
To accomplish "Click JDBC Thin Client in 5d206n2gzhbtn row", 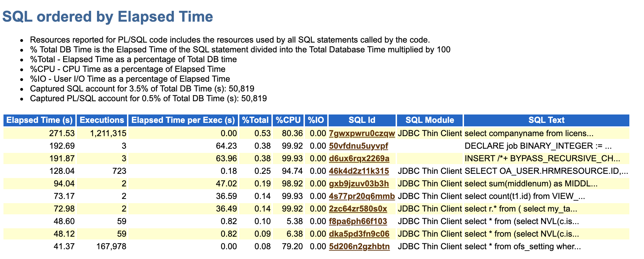I will [x=430, y=246].
